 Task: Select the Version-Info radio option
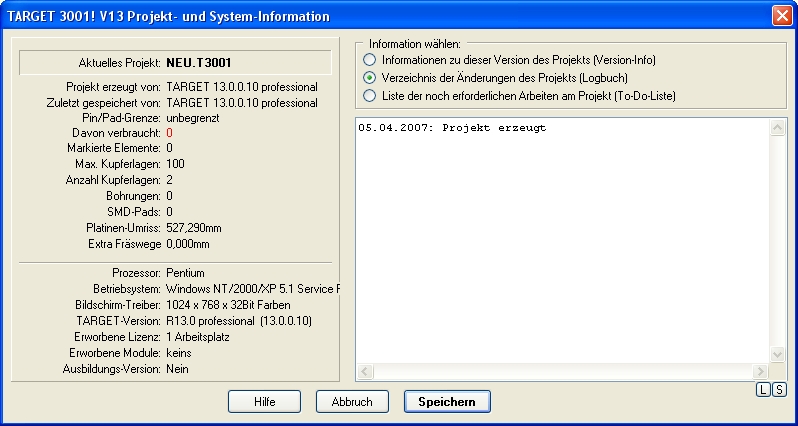pos(370,60)
